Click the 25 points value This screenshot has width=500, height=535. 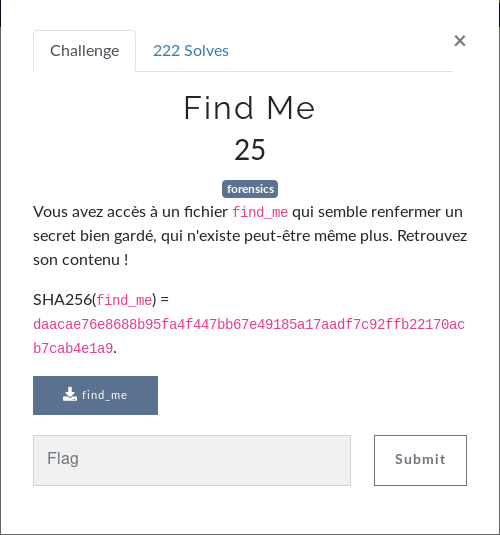coord(250,149)
